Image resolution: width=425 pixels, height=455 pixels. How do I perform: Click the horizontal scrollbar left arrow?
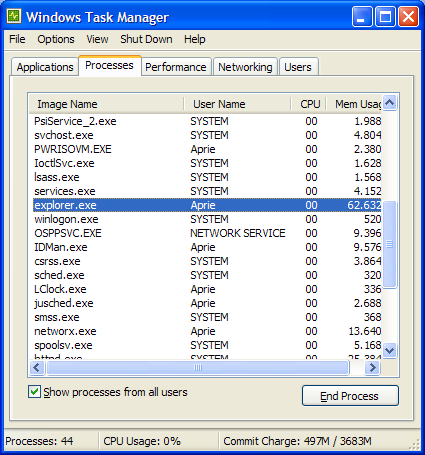(x=37, y=368)
